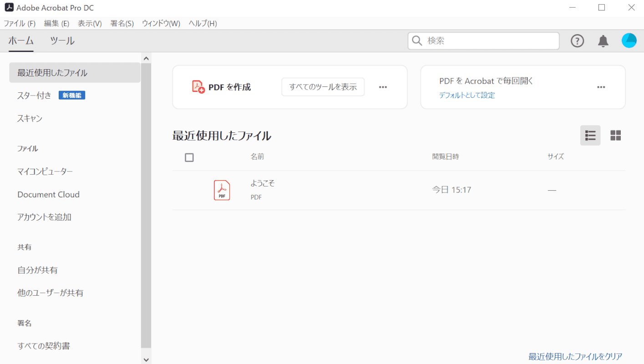Click the Help question mark icon
This screenshot has width=644, height=364.
578,41
